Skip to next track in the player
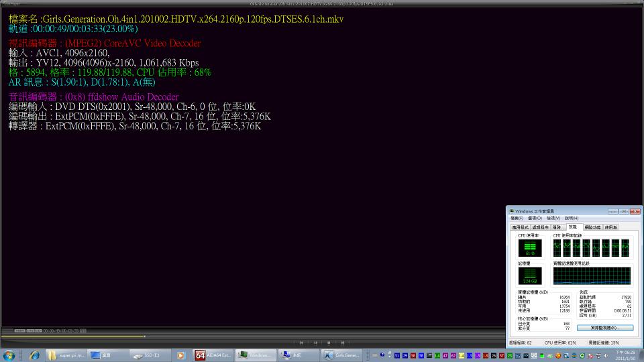This screenshot has height=362, width=644. click(x=343, y=343)
